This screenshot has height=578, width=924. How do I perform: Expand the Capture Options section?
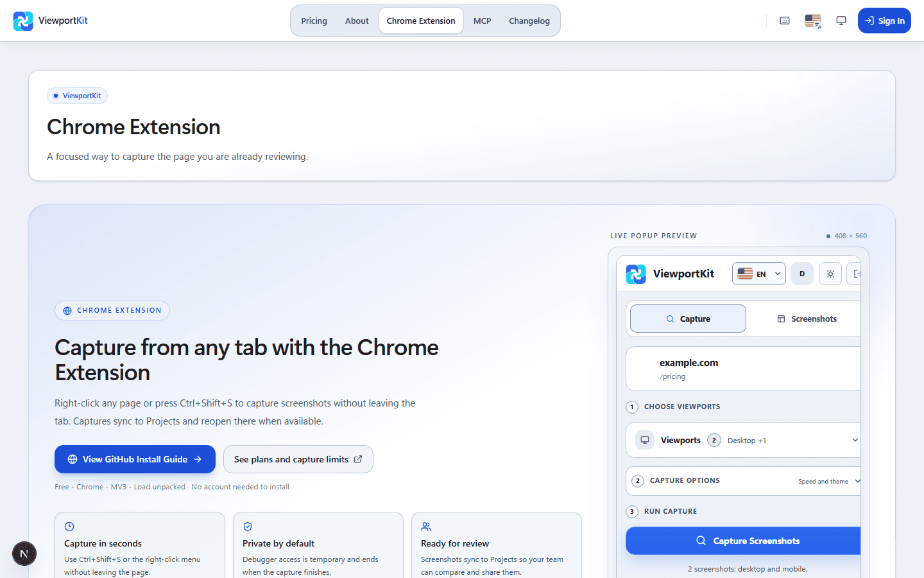743,481
